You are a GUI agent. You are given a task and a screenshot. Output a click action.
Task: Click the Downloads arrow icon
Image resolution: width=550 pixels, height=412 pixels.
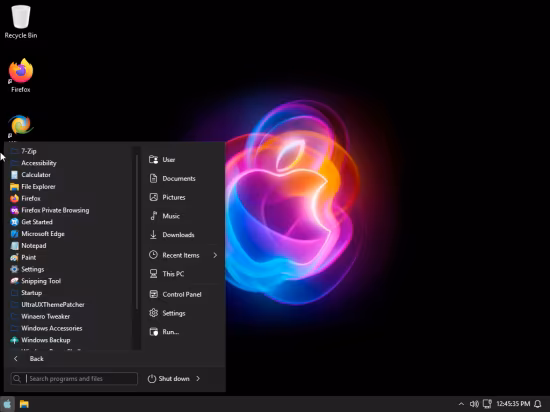pyautogui.click(x=153, y=235)
